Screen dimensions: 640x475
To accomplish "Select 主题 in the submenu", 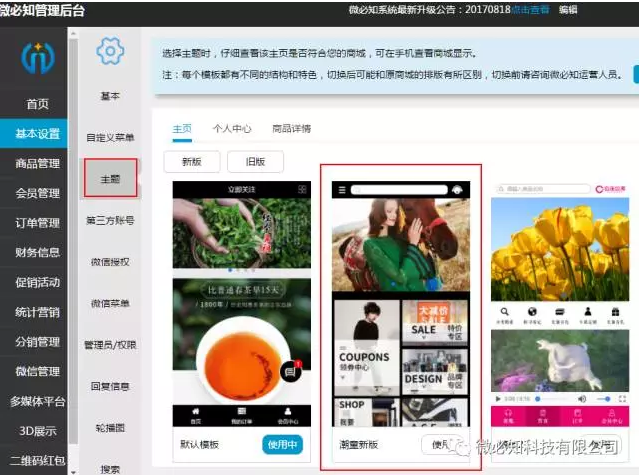I will coord(110,179).
